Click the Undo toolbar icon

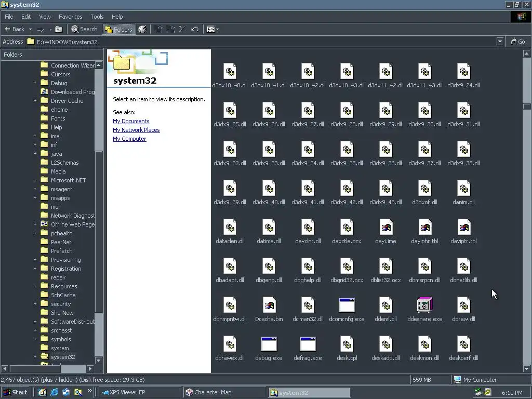point(195,29)
